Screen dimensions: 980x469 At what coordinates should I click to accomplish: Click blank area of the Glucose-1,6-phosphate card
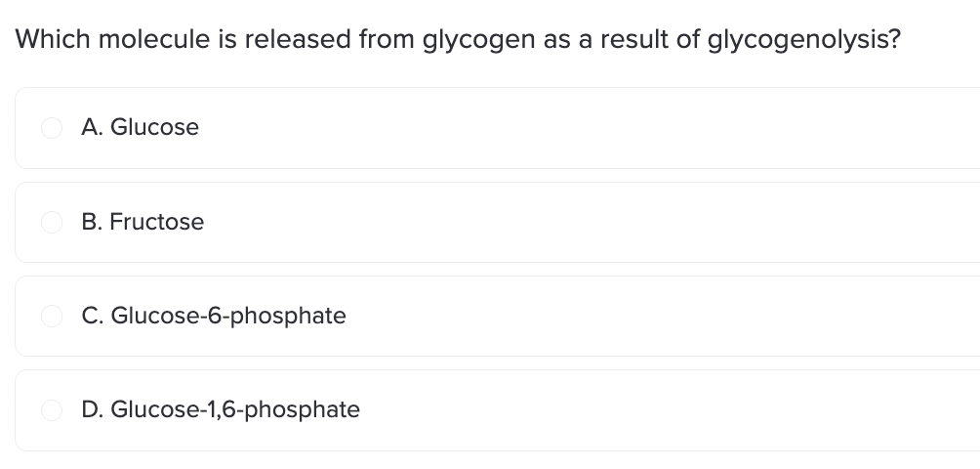634,410
